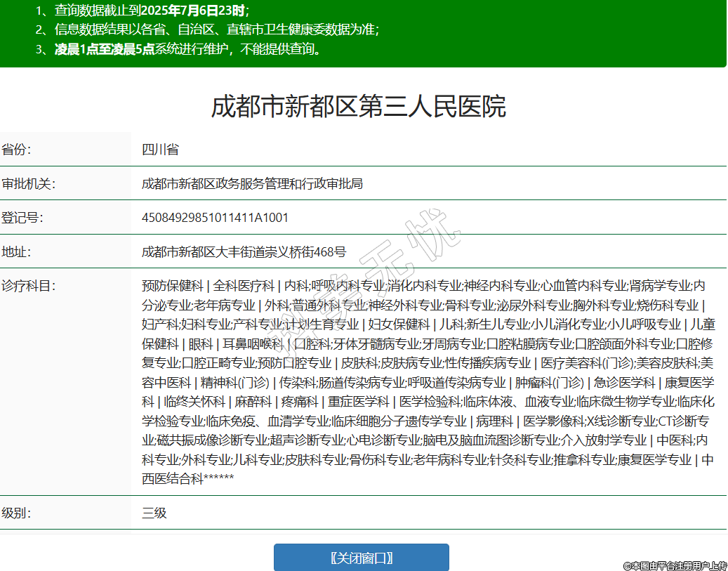Select the 审批机关 row label
The width and height of the screenshot is (728, 571).
tap(28, 184)
